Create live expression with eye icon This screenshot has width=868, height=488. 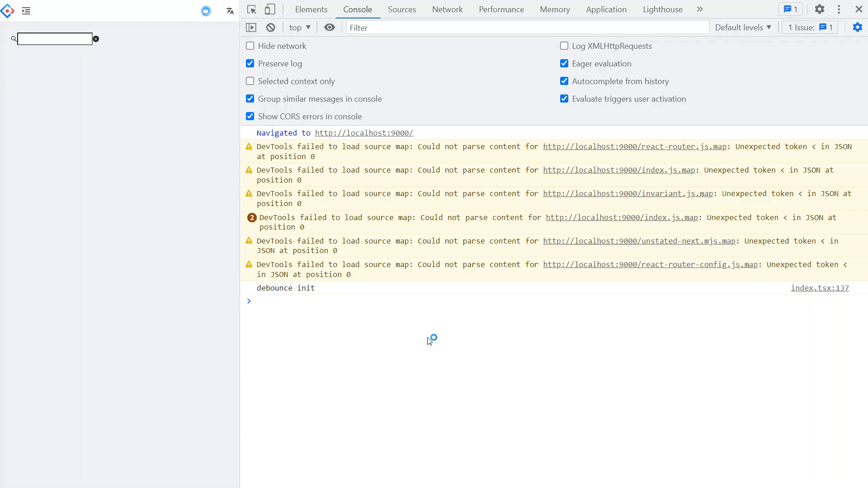(x=330, y=28)
